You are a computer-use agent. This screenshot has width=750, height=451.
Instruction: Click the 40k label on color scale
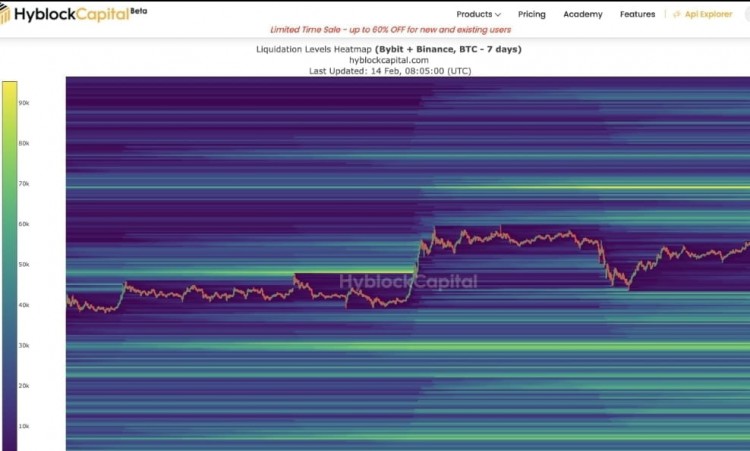24,305
